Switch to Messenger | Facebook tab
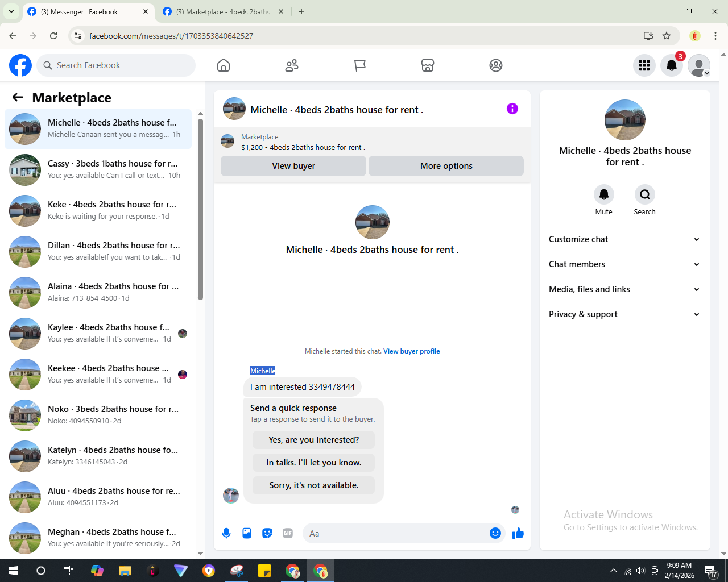This screenshot has width=728, height=582. click(x=89, y=11)
